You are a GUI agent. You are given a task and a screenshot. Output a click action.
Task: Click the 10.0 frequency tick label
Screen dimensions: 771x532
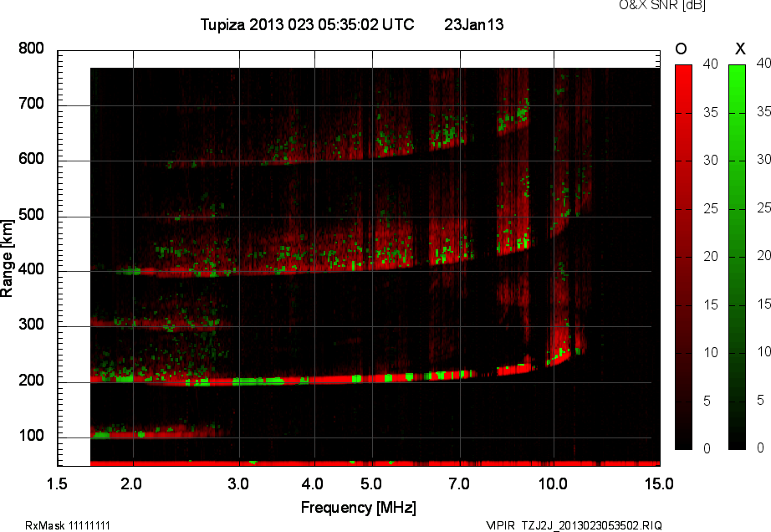(554, 483)
